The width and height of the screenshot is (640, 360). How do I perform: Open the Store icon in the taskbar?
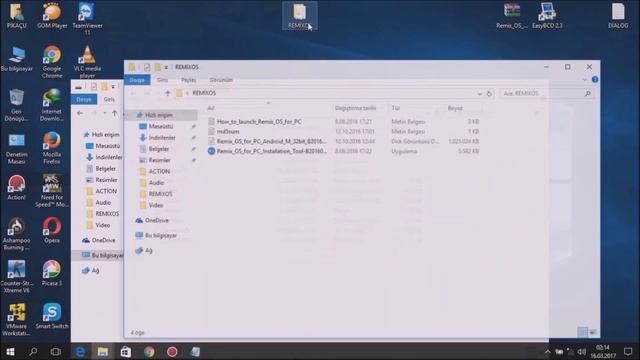point(126,351)
